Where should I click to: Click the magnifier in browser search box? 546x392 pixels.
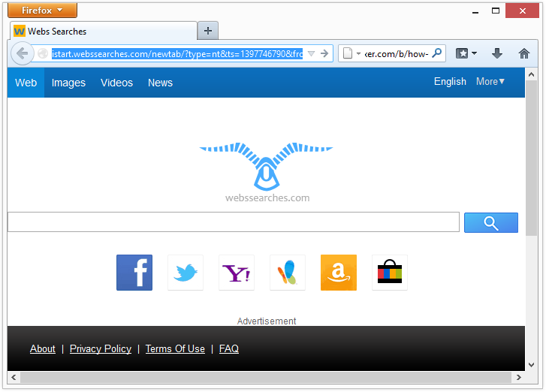[437, 53]
